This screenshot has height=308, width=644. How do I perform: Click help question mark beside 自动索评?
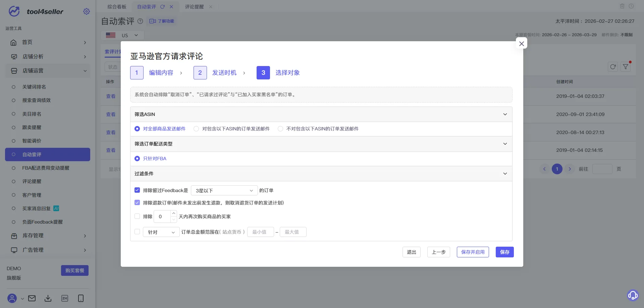(140, 21)
